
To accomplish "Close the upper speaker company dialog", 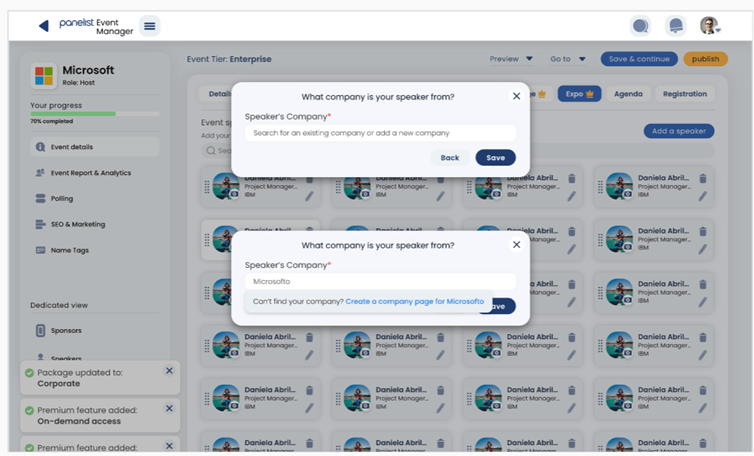I will pos(516,96).
